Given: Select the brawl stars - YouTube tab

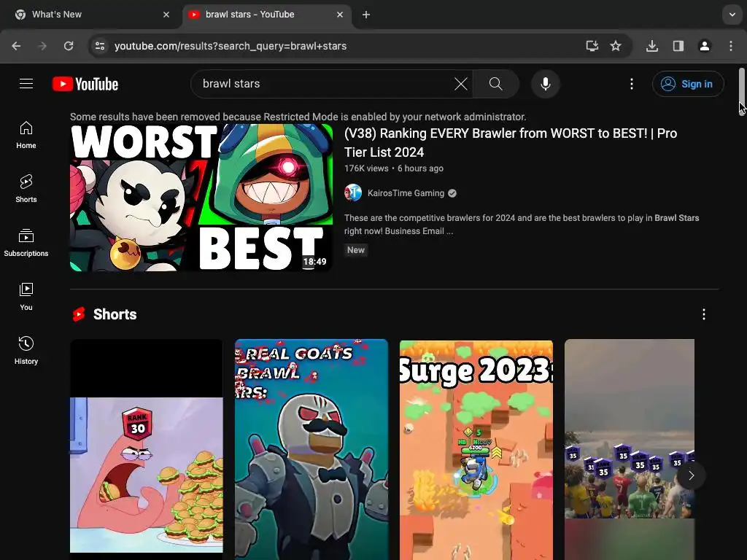Looking at the screenshot, I should 267,15.
